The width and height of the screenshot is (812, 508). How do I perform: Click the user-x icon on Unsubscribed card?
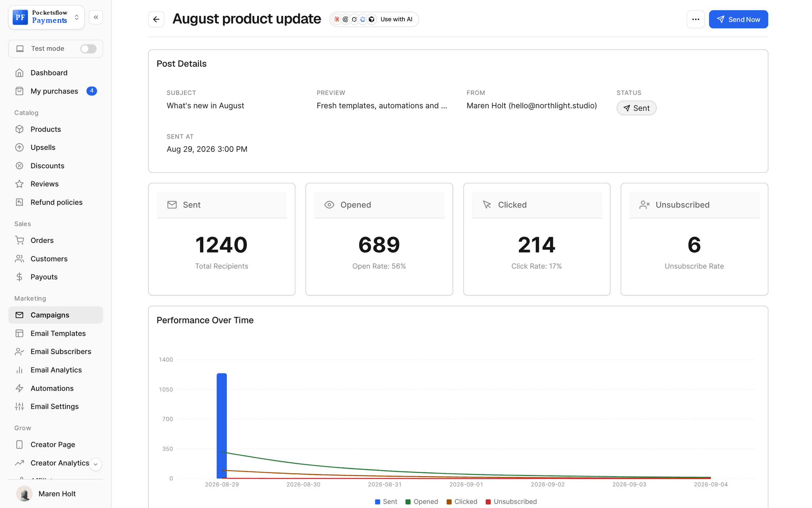tap(644, 205)
